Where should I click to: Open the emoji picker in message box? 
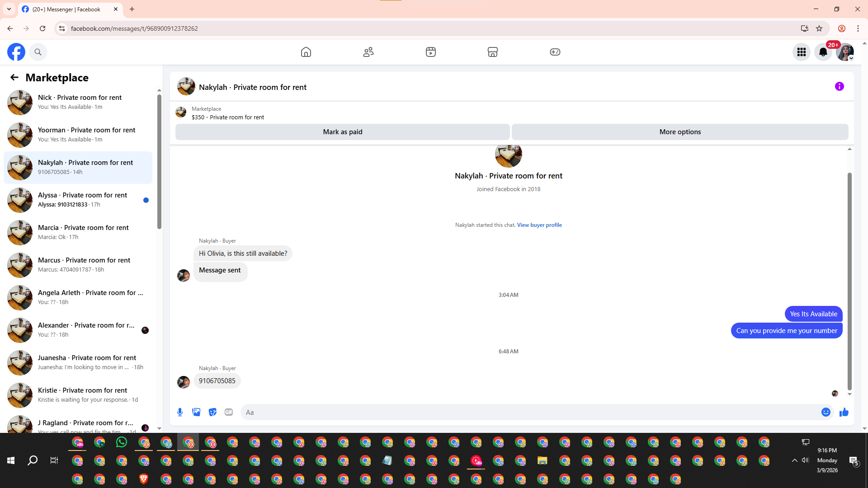(826, 412)
